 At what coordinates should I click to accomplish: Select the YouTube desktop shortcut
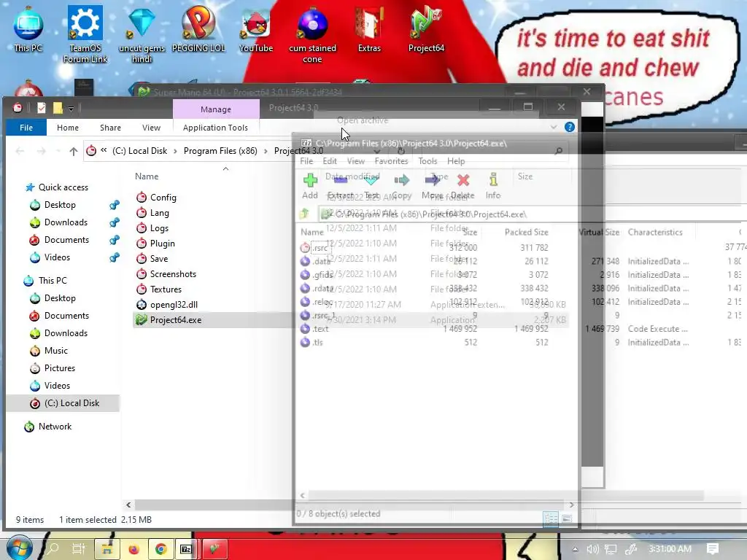click(x=256, y=30)
